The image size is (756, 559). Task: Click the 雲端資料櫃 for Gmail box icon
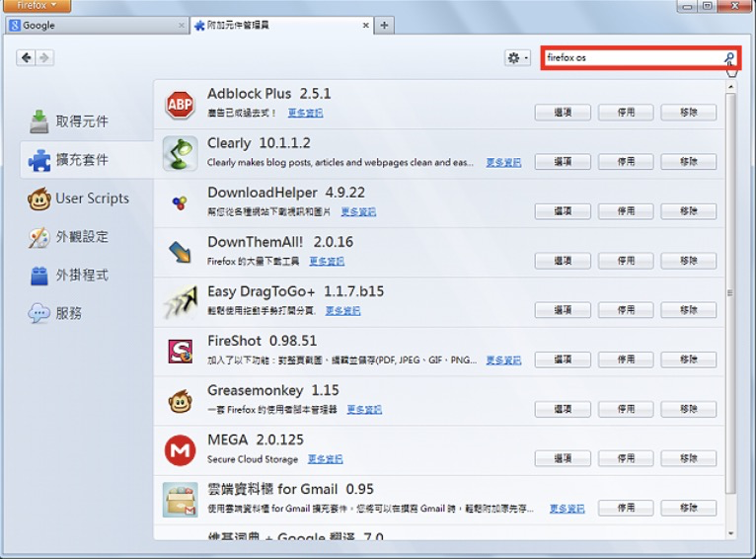[x=181, y=500]
